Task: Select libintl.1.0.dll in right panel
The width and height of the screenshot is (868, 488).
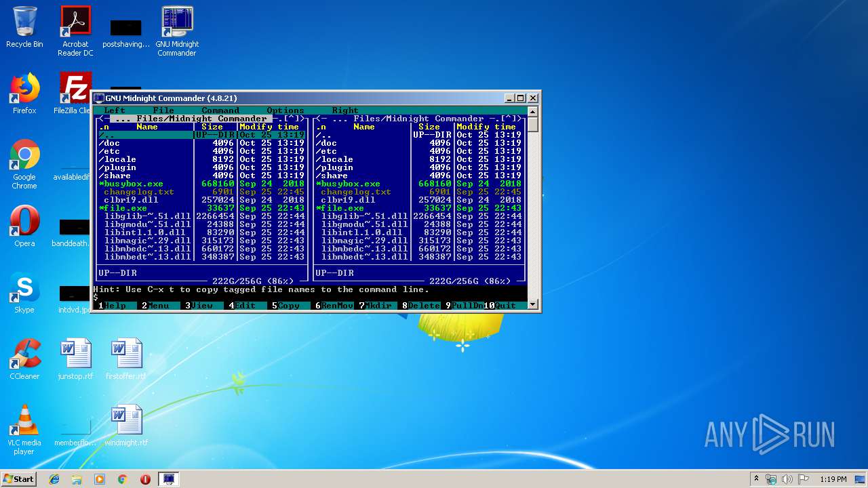Action: [x=419, y=232]
